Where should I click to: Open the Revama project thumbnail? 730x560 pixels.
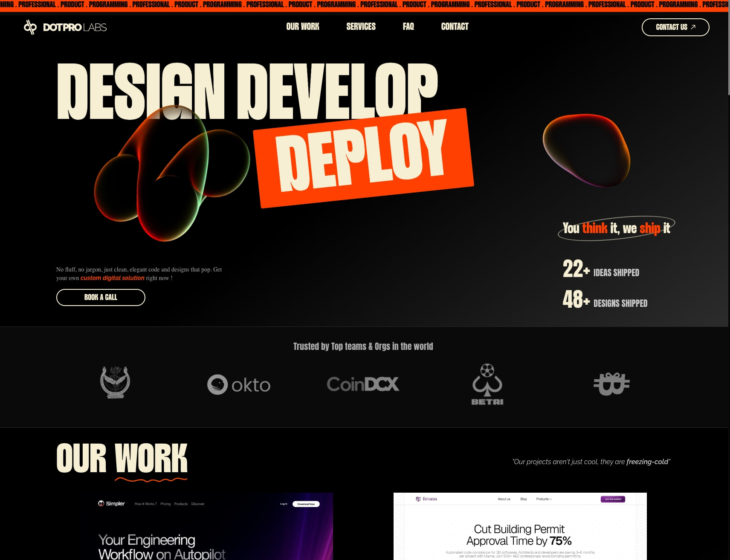click(520, 526)
